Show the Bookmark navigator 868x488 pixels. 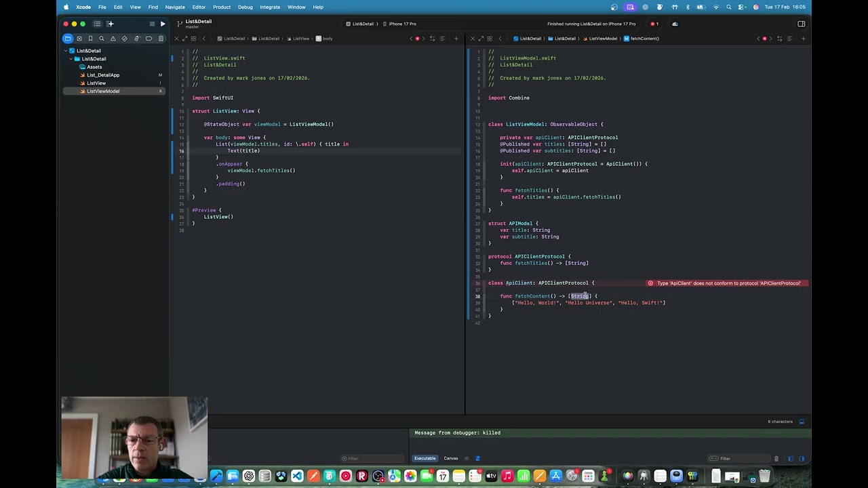[x=90, y=39]
